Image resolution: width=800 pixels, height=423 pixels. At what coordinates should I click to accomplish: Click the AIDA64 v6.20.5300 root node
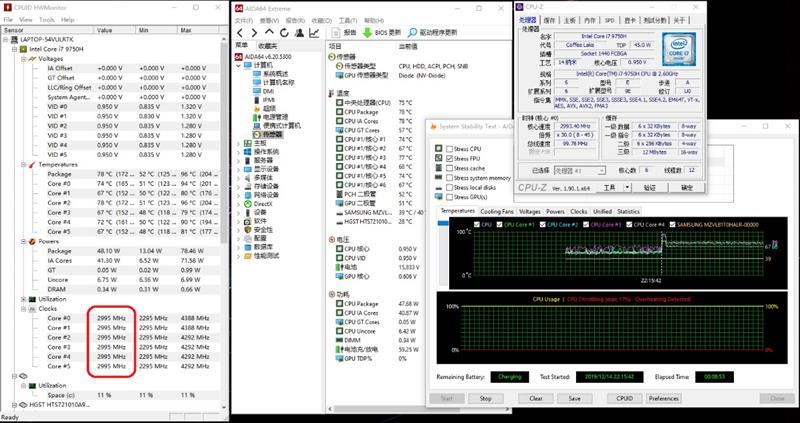pyautogui.click(x=263, y=57)
